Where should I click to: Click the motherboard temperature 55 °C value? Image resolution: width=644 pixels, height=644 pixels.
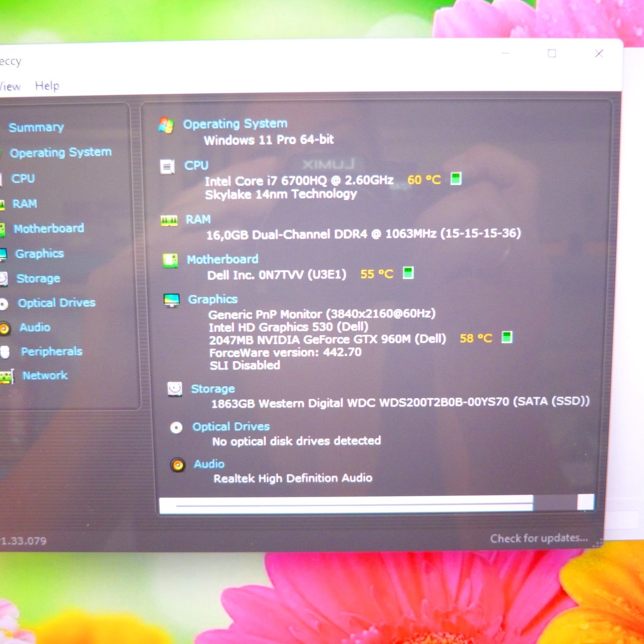[377, 274]
